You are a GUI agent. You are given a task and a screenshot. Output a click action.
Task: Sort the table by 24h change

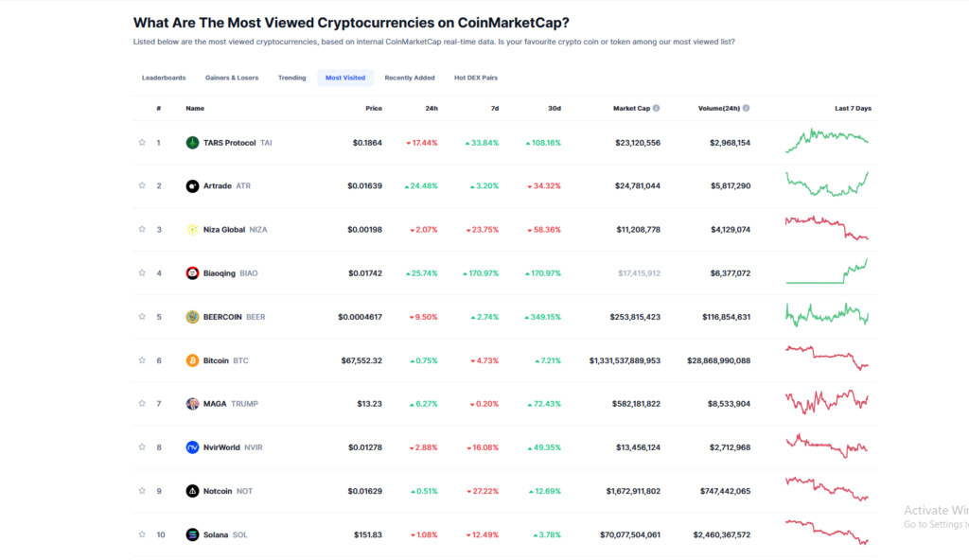(x=432, y=108)
